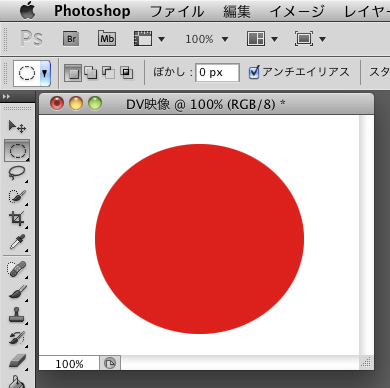Select the Crop tool
Viewport: 390px width, 388px height.
(17, 219)
